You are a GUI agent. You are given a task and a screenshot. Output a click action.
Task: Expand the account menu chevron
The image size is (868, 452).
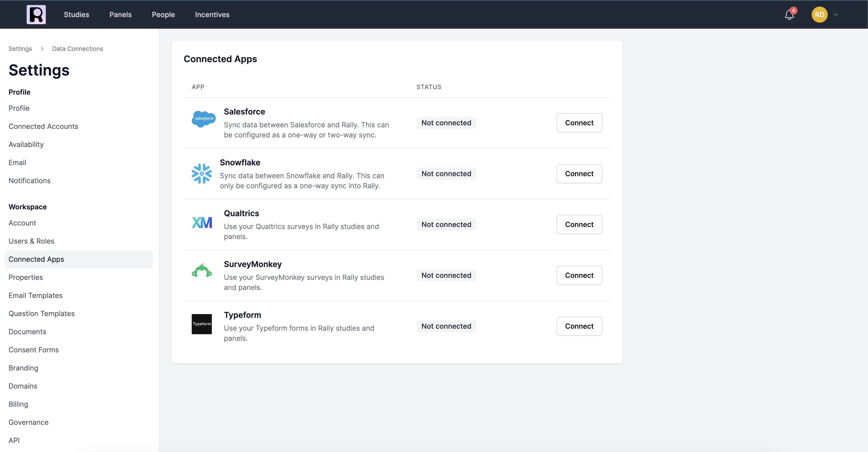836,15
